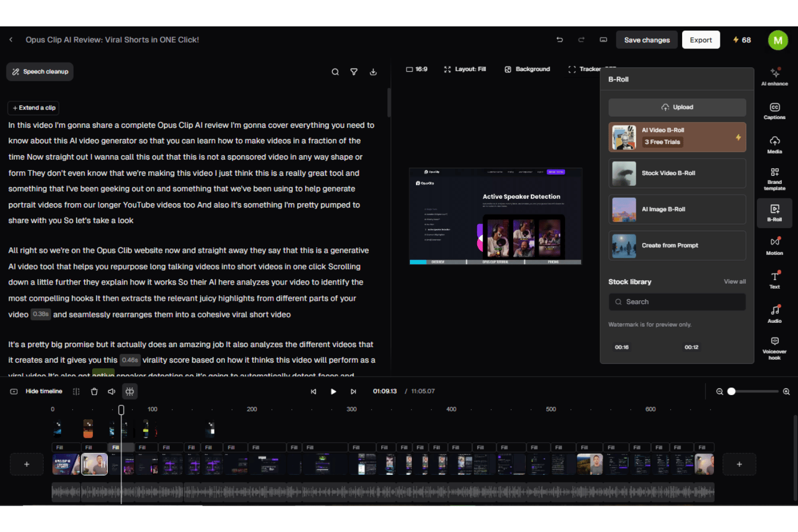Upload a B-Roll file
This screenshot has height=532, width=798.
677,107
